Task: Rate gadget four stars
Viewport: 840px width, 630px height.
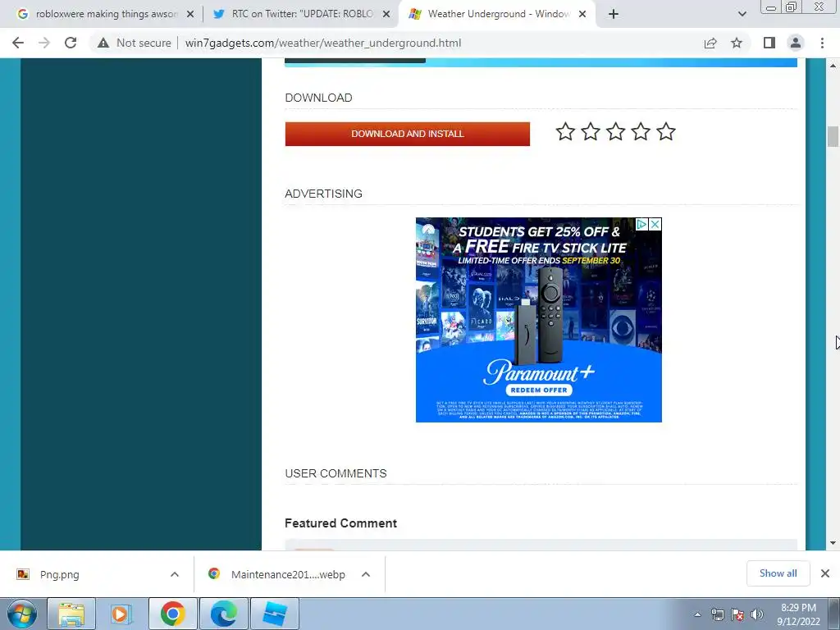Action: 641,131
